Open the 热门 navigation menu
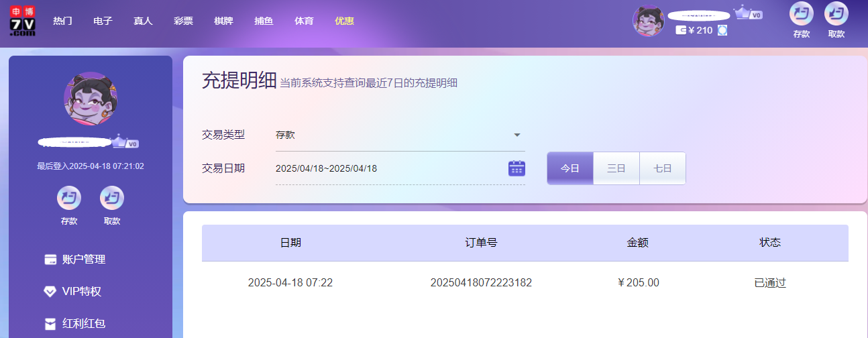Viewport: 868px width, 338px height. coord(62,21)
